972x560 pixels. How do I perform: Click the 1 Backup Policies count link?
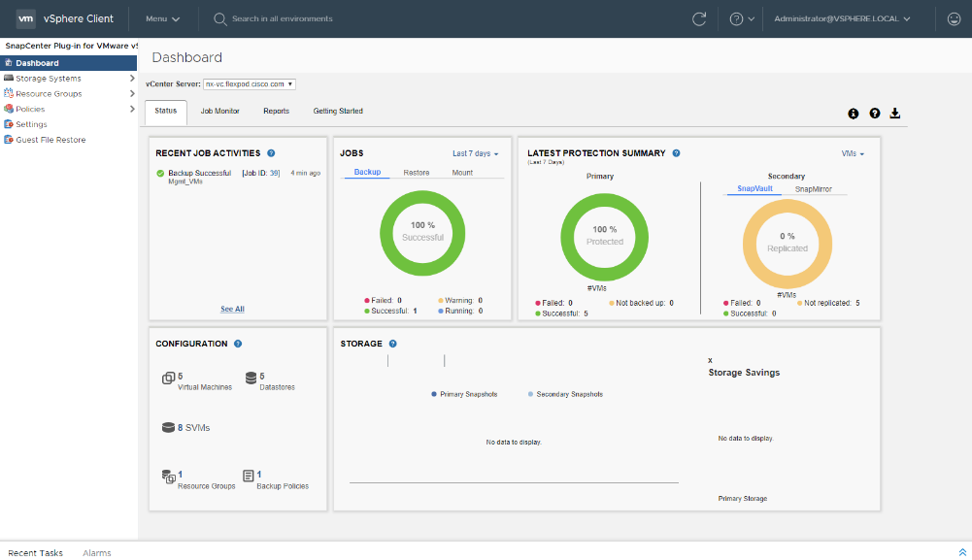tap(259, 475)
